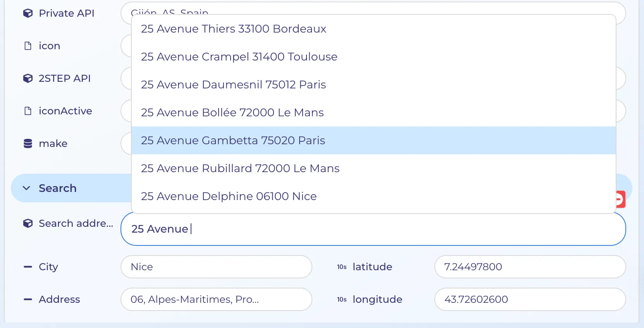644x328 pixels.
Task: Click the longitude label
Action: (377, 299)
